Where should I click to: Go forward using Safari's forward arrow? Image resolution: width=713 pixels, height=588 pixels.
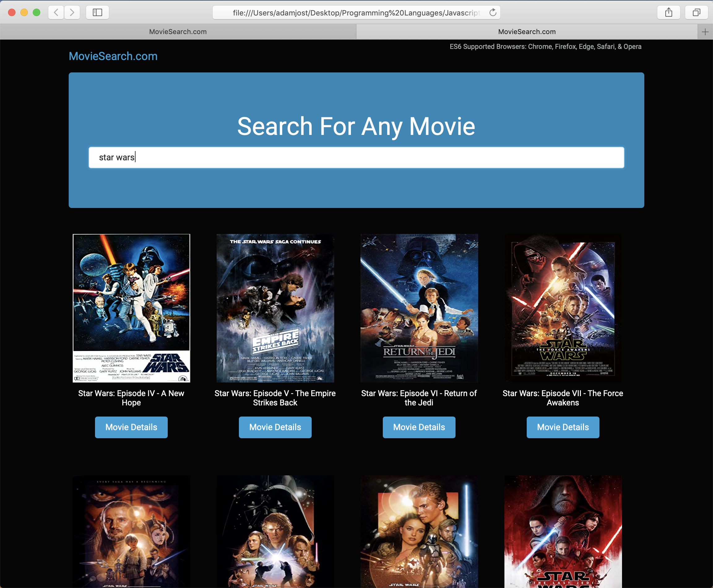pos(72,12)
